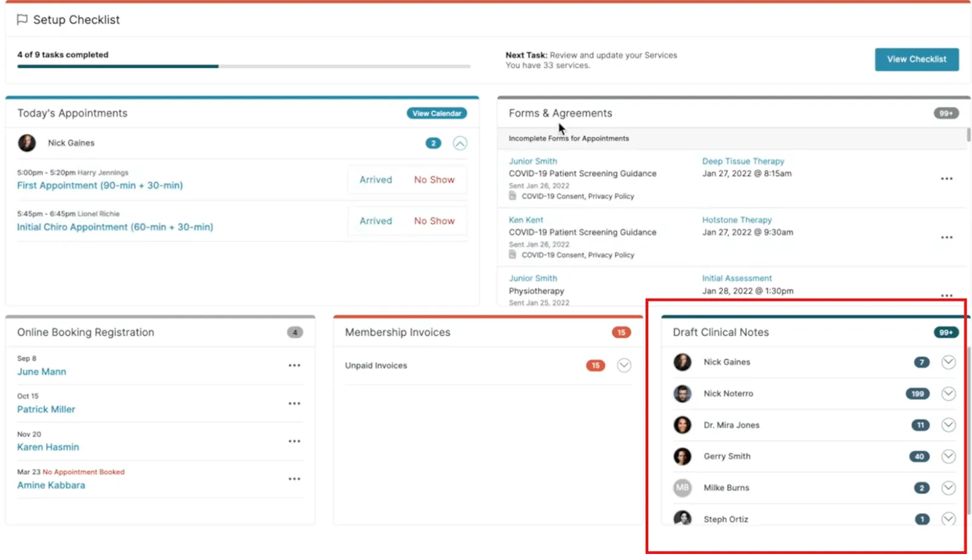972x560 pixels.
Task: Expand Nick Noterro draft clinical notes
Action: (948, 394)
